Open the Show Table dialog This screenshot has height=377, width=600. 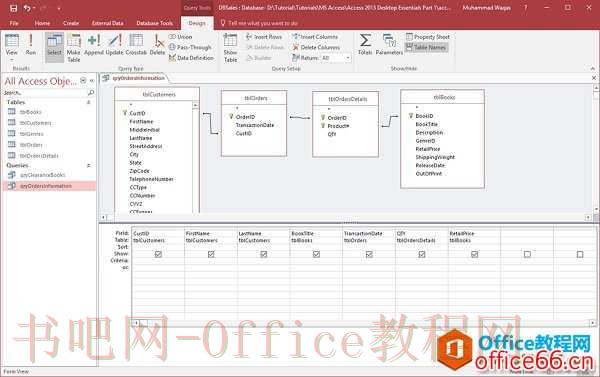(x=230, y=48)
